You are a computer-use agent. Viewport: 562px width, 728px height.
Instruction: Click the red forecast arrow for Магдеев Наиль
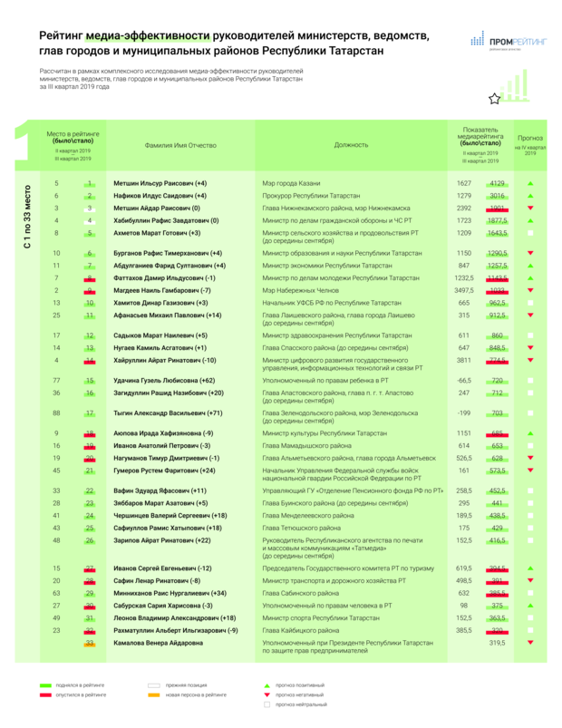click(x=530, y=292)
